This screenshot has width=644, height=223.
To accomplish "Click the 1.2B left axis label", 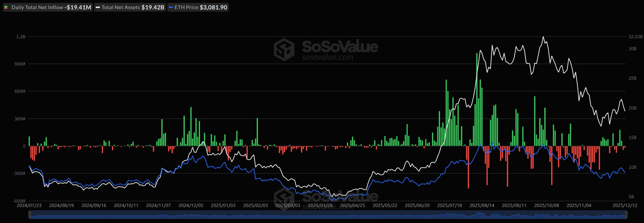I will click(21, 37).
